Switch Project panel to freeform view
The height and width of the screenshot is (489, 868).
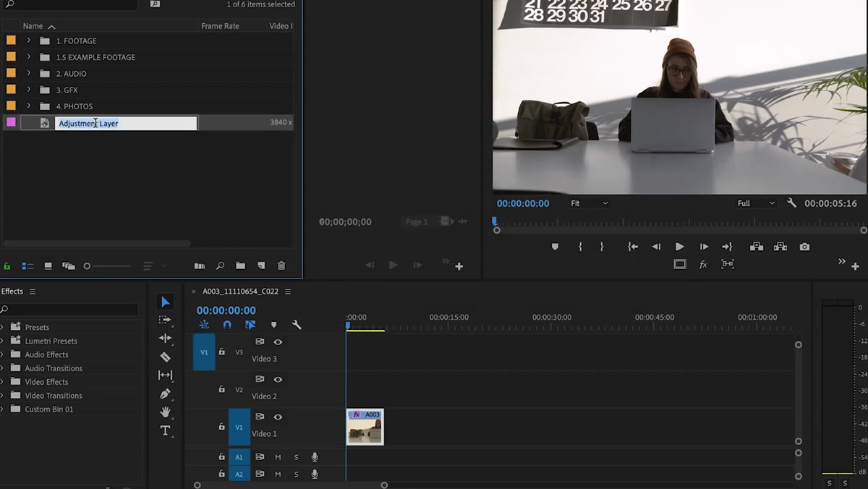[x=69, y=266]
